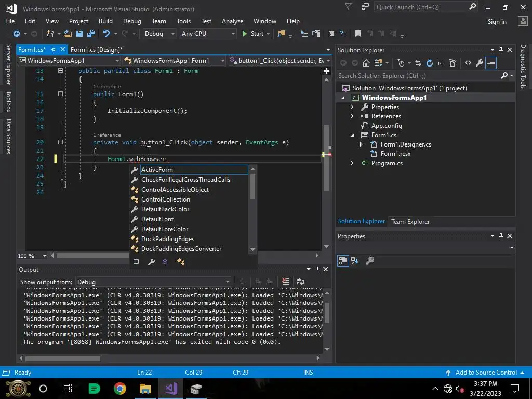Open the Diagnostic Tools side tab
This screenshot has width=532, height=399.
coord(523,66)
